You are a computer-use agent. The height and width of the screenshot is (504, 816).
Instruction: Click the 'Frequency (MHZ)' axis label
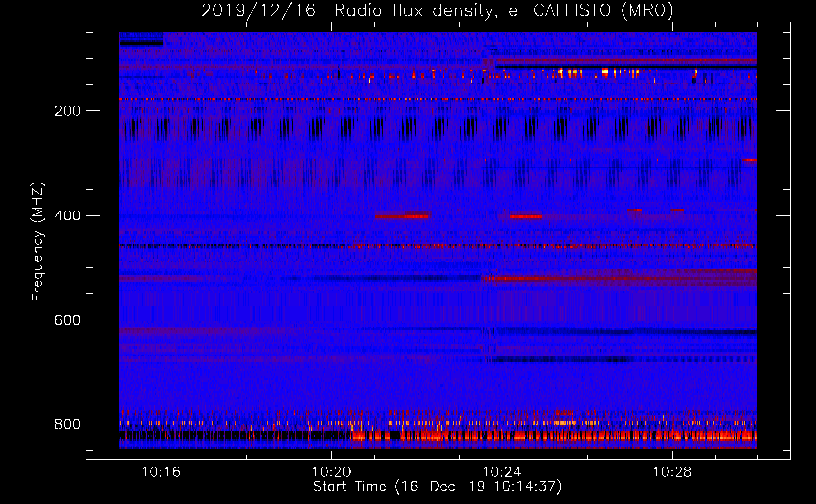point(38,242)
